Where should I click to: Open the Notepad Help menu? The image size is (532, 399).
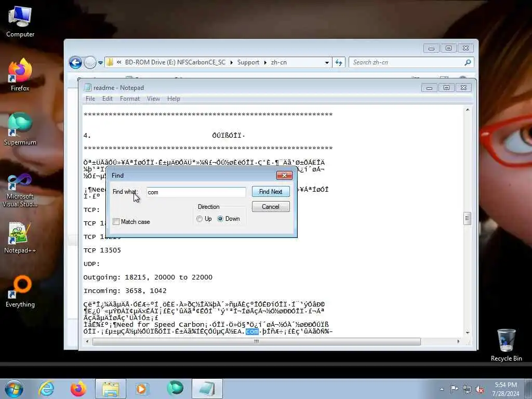click(174, 99)
